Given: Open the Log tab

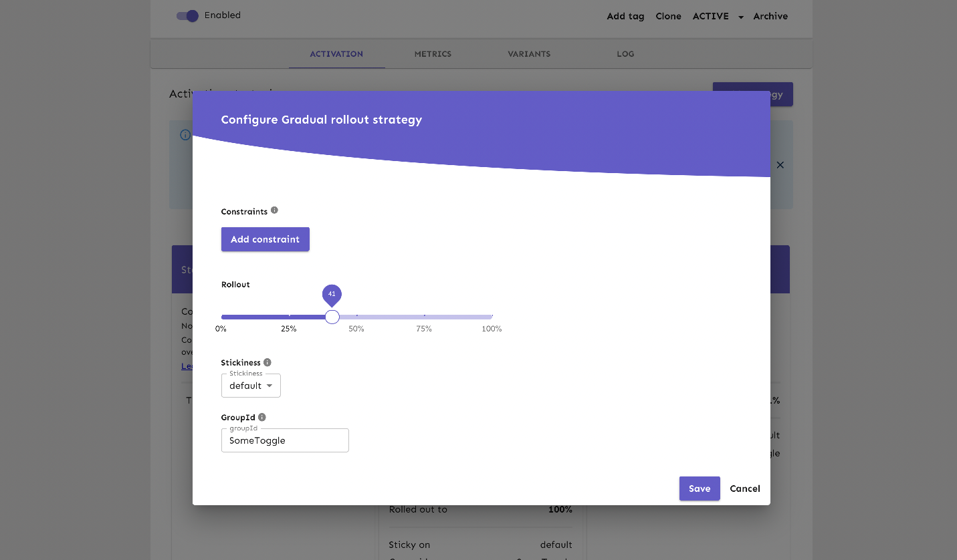Looking at the screenshot, I should tap(625, 54).
